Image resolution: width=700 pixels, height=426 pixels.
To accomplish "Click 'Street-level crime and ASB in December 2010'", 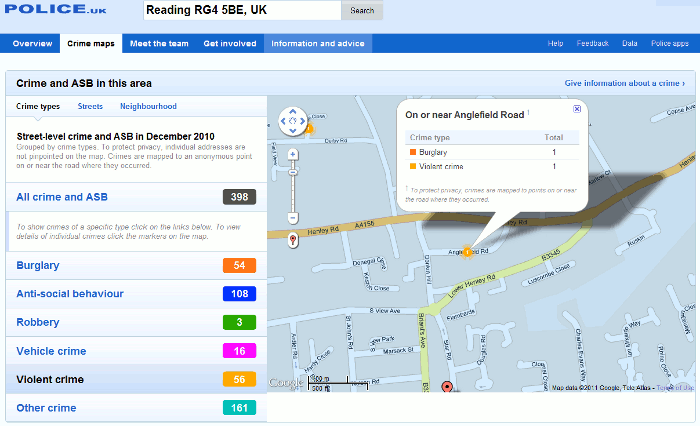I will (x=116, y=136).
